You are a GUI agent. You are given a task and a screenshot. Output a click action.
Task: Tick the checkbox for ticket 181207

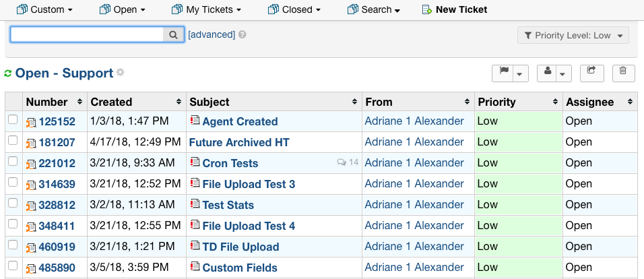click(13, 141)
